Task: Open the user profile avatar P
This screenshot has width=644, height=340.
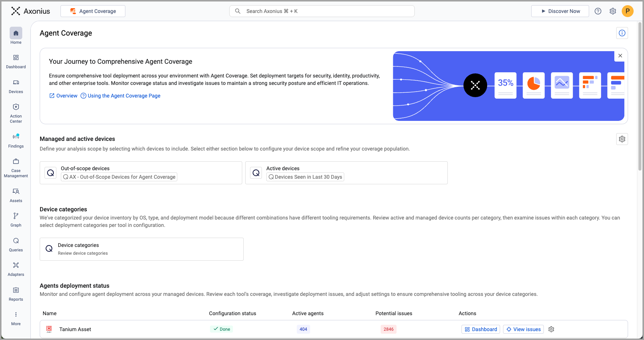Action: (628, 11)
